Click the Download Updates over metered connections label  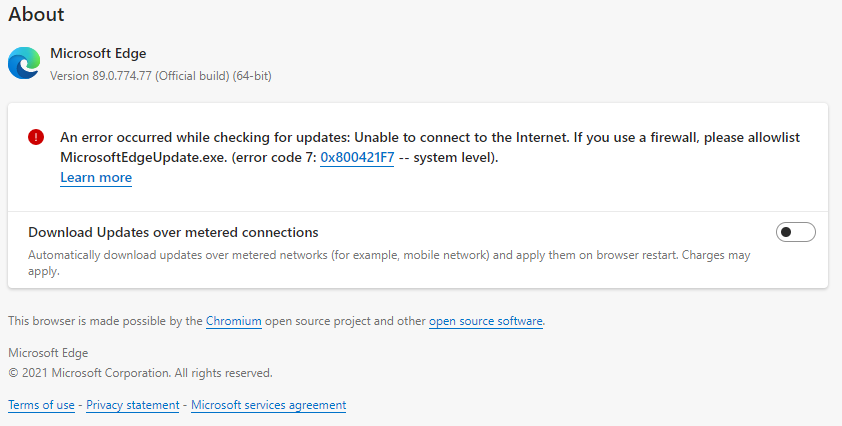[x=173, y=232]
